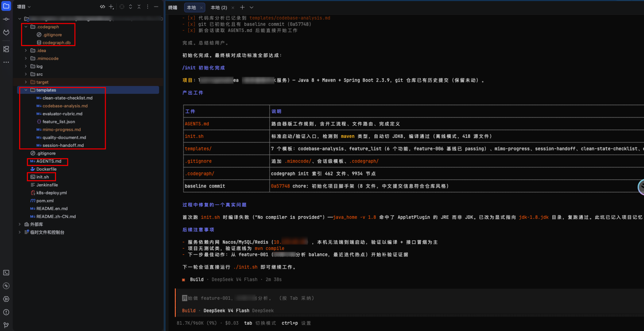The width and height of the screenshot is (644, 331).
Task: Collapse the project root node chevron
Action: pyautogui.click(x=19, y=19)
